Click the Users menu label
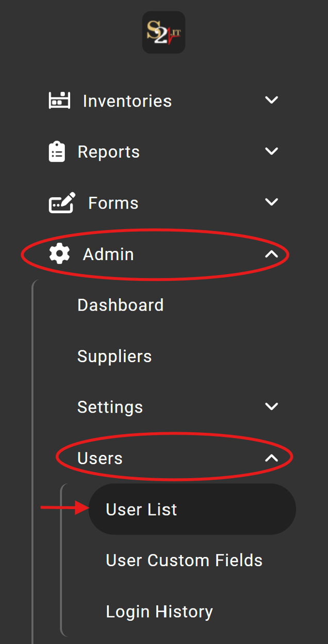This screenshot has width=328, height=644. pos(100,457)
